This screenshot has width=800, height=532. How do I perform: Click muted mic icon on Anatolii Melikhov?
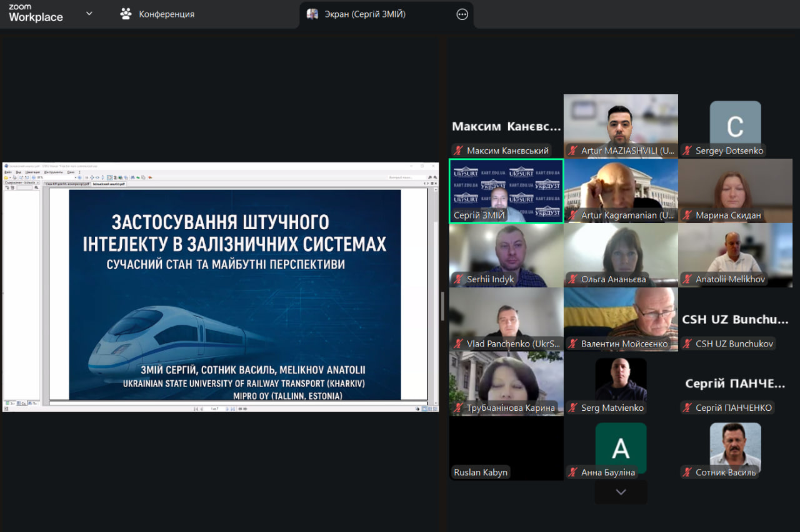pyautogui.click(x=687, y=279)
